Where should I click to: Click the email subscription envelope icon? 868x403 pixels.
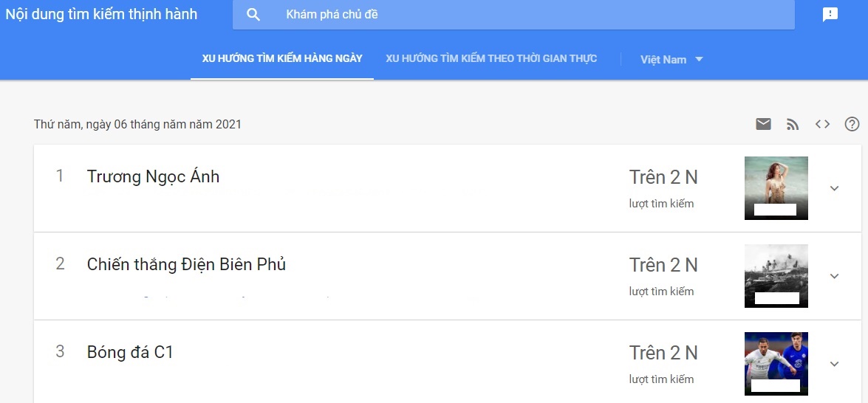[763, 124]
